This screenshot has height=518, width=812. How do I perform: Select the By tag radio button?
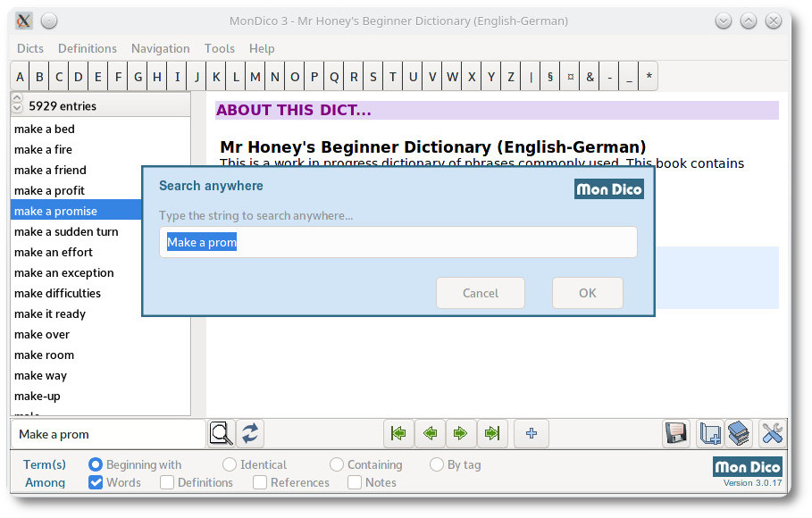point(437,464)
